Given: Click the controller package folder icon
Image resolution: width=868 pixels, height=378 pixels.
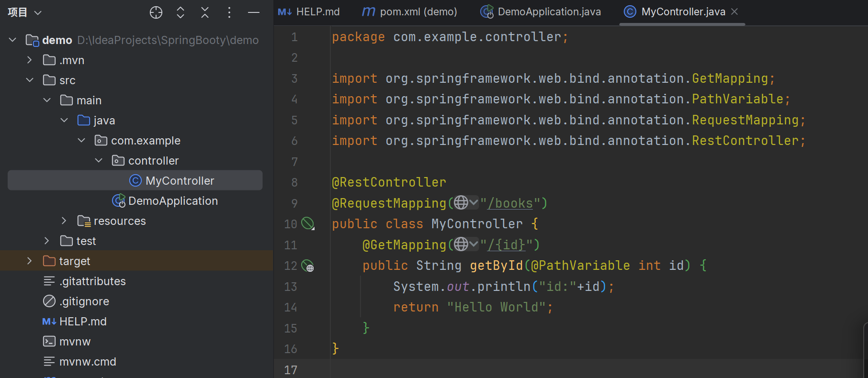Looking at the screenshot, I should 118,160.
